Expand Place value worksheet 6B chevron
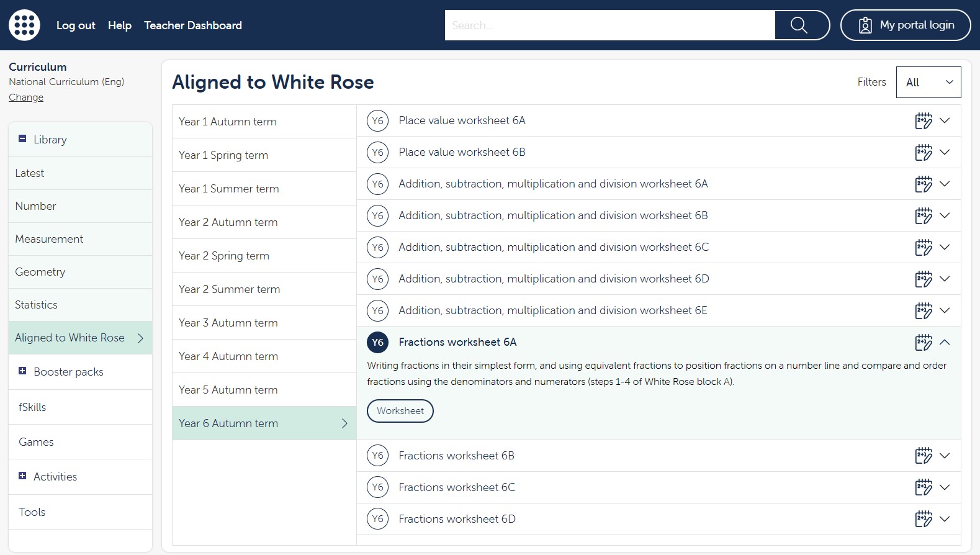This screenshot has height=555, width=980. (x=945, y=152)
